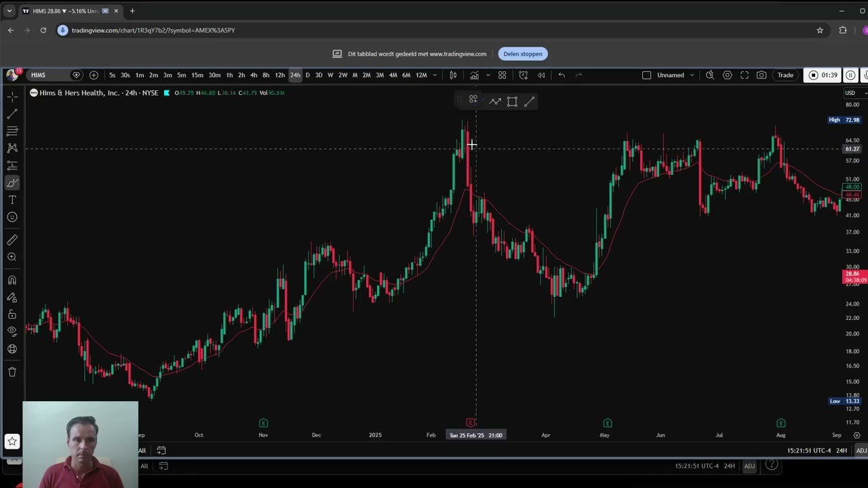This screenshot has height=488, width=868.
Task: Click the Delen stoppen button
Action: click(x=523, y=54)
